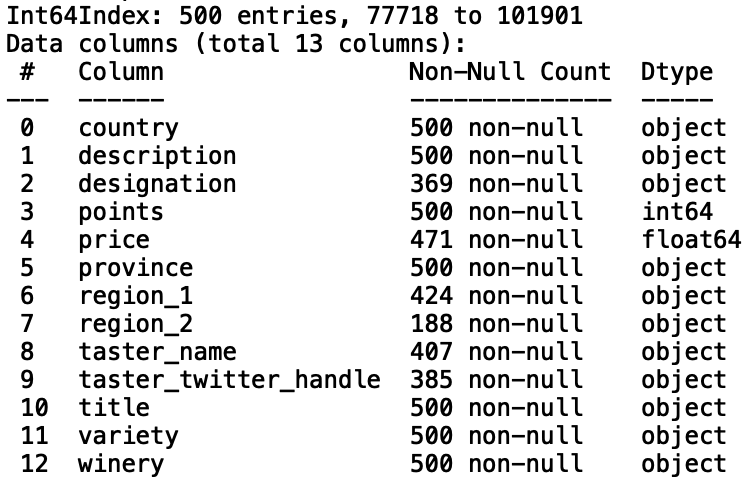Viewport: 745px width, 478px height.
Task: Click the 'variety' column name
Action: (x=128, y=436)
